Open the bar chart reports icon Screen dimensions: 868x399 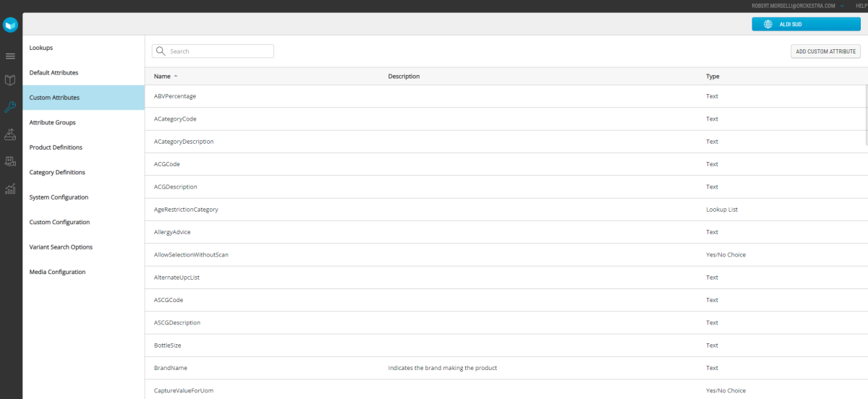pyautogui.click(x=10, y=189)
